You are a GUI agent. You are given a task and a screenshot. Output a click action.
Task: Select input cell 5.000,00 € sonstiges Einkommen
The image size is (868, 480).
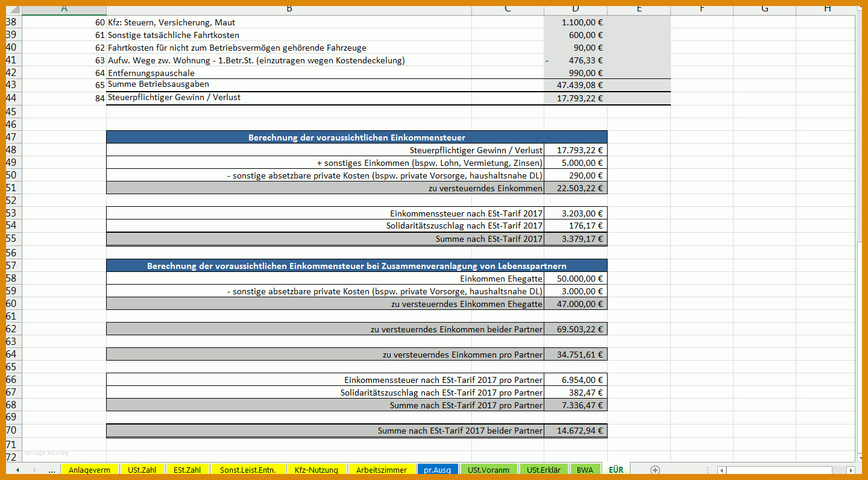pos(576,163)
